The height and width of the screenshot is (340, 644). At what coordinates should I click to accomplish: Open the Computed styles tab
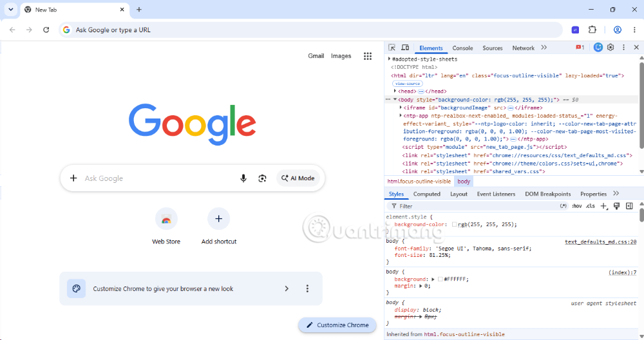(x=427, y=194)
